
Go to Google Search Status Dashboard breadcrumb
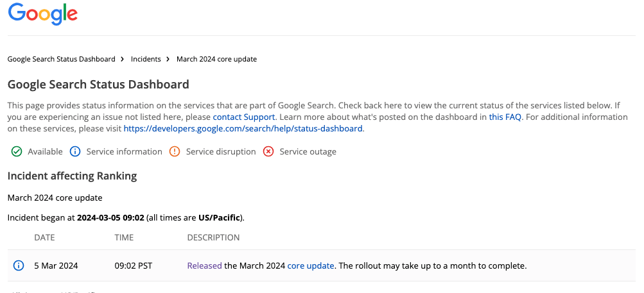[61, 59]
